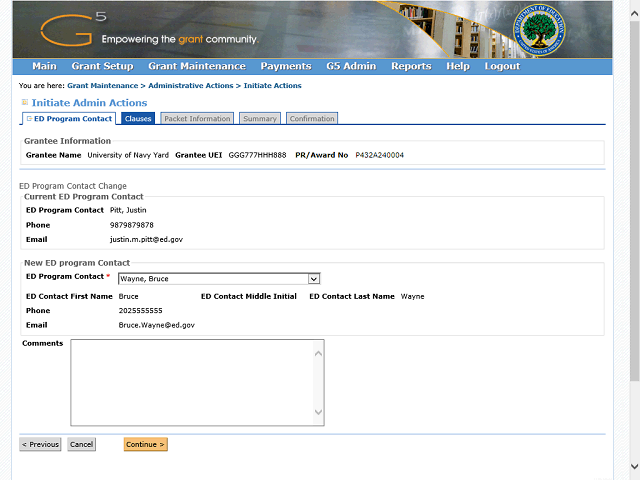Open the G5 Admin menu
This screenshot has width=640, height=480.
(x=351, y=67)
